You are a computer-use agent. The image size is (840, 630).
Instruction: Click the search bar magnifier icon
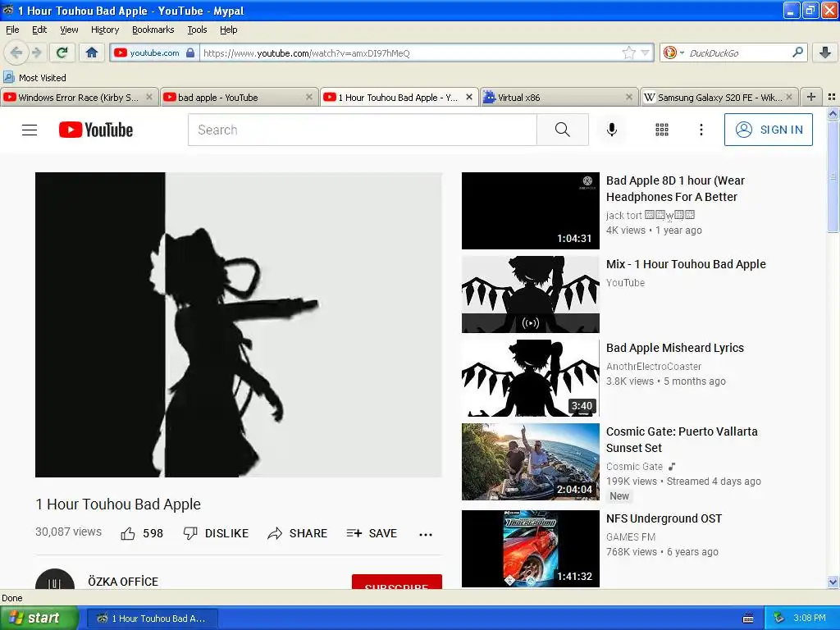797,52
